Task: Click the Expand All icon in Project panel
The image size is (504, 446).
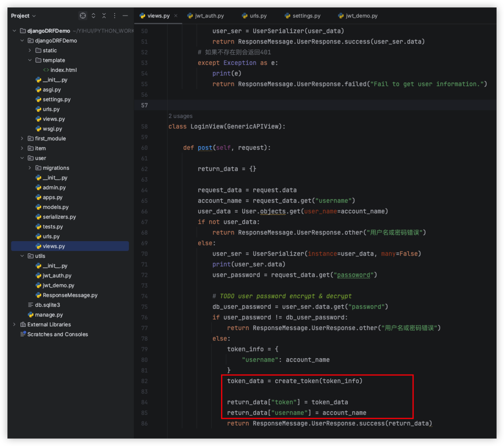Action: tap(93, 16)
